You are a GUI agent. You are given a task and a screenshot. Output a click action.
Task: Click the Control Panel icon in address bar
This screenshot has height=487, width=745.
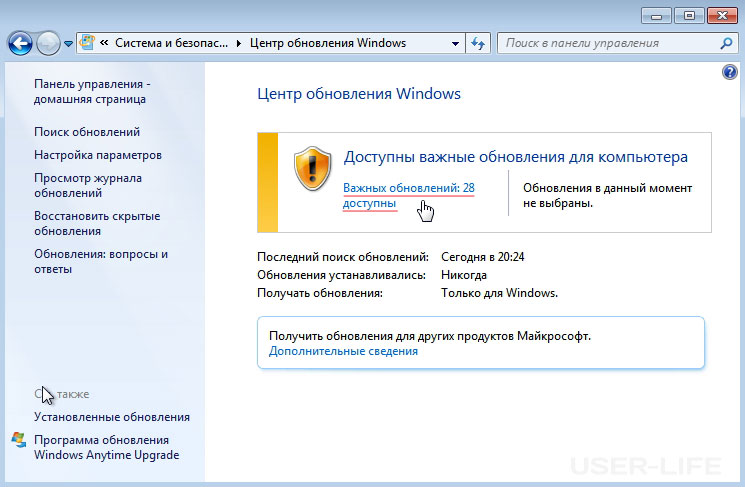87,43
